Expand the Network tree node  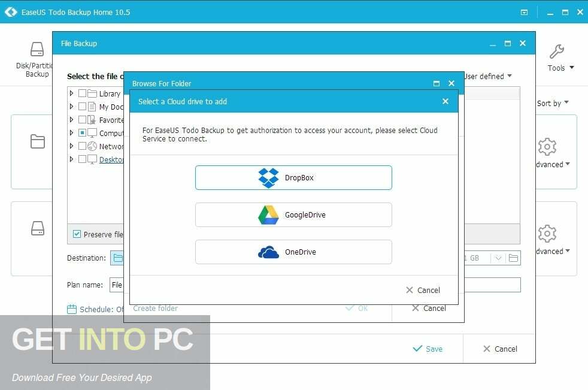click(x=71, y=146)
